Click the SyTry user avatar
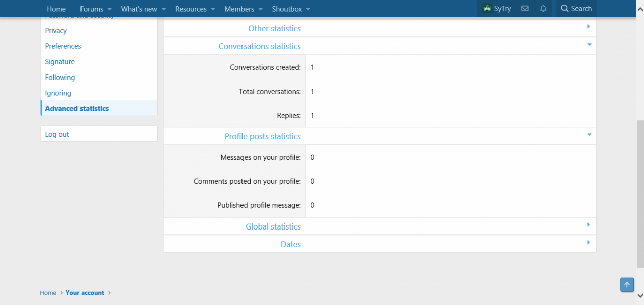 pos(487,9)
